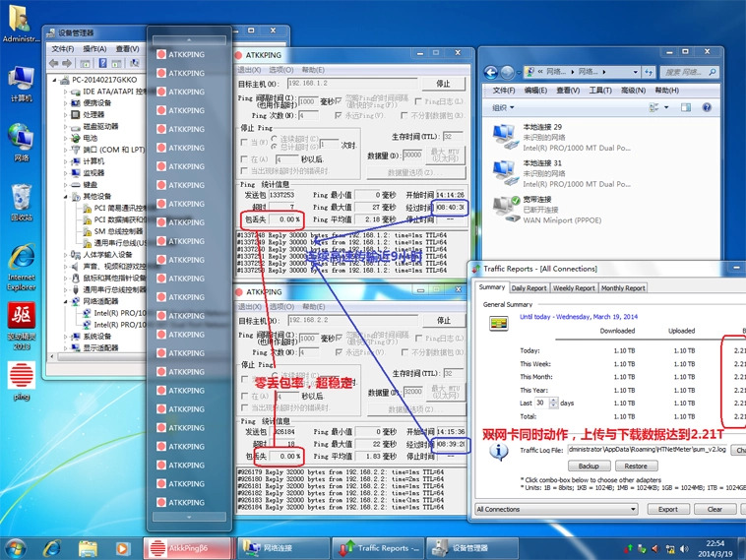Viewport: 746px width, 560px height.
Task: Click the help icon in network connections toolbar
Action: (706, 107)
